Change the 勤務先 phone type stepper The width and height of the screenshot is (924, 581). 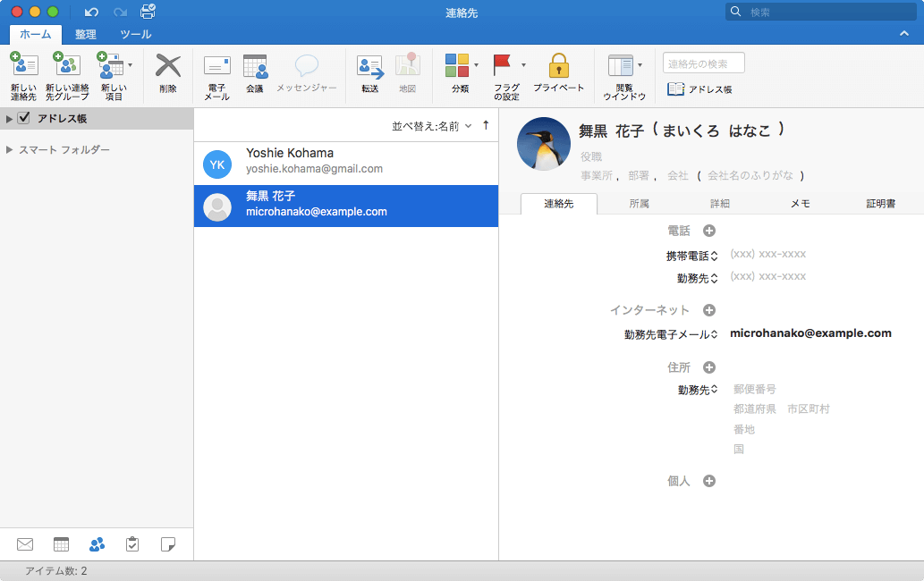point(714,278)
